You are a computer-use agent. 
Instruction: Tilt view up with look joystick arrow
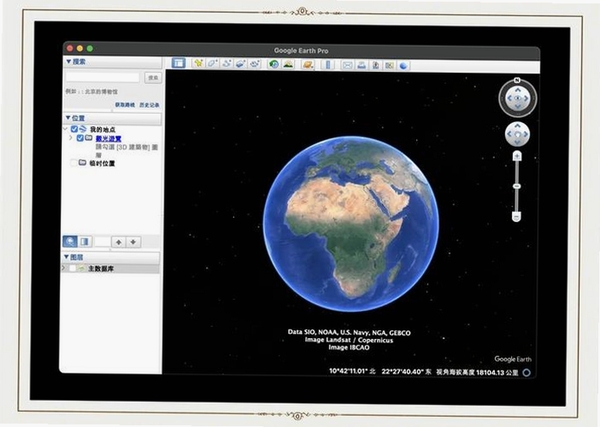(x=518, y=90)
